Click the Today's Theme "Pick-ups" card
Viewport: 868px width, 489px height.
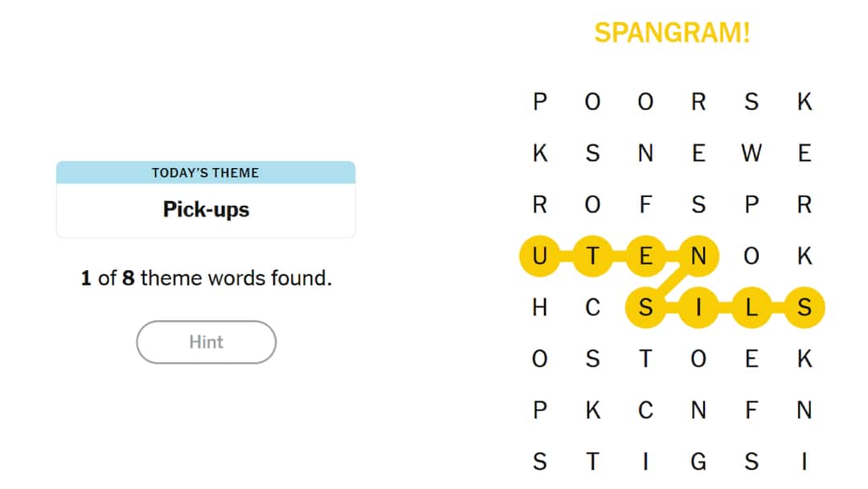pyautogui.click(x=206, y=199)
